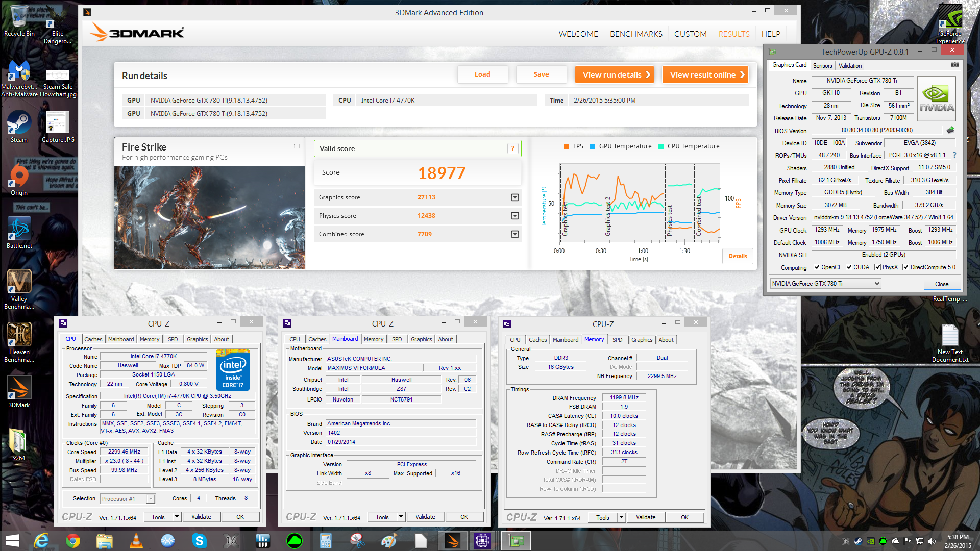
Task: Switch to Sensors tab in GPU-Z
Action: tap(822, 66)
